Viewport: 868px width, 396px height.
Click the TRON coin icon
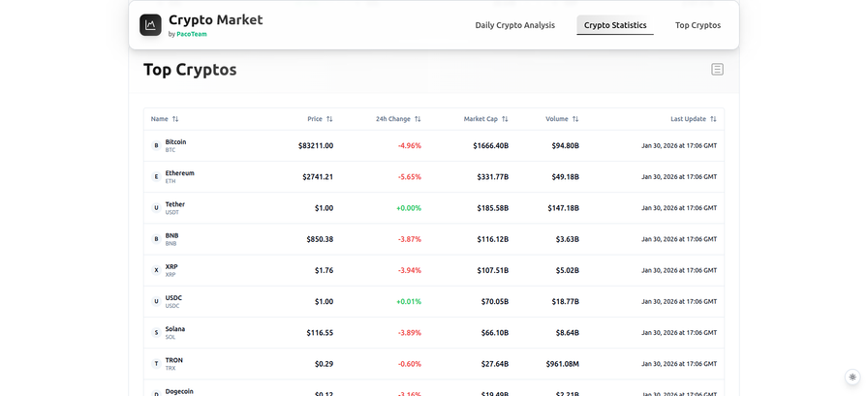click(x=156, y=364)
